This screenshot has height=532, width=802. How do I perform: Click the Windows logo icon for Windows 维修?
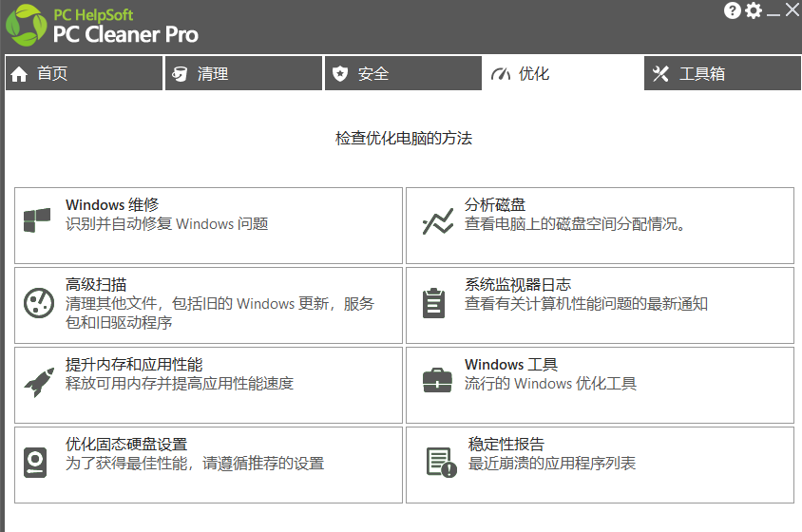pyautogui.click(x=37, y=220)
